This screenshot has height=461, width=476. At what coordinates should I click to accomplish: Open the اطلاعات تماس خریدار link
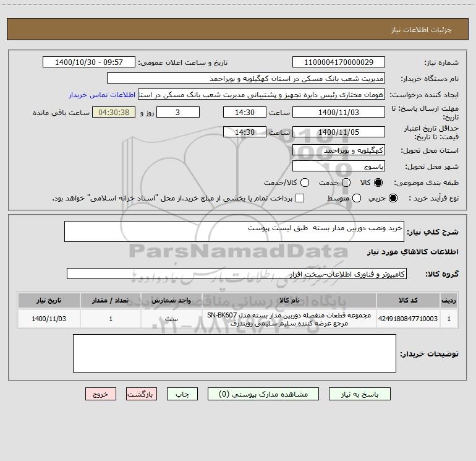pos(102,95)
